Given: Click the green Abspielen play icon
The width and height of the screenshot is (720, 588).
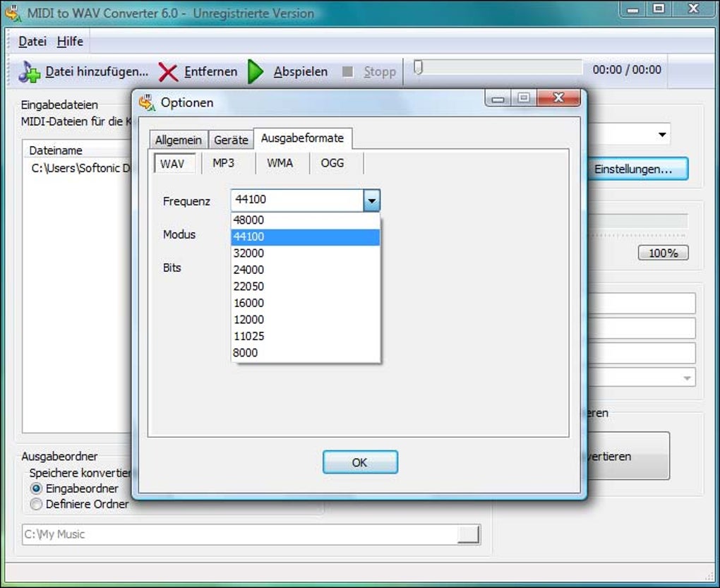Looking at the screenshot, I should [256, 71].
